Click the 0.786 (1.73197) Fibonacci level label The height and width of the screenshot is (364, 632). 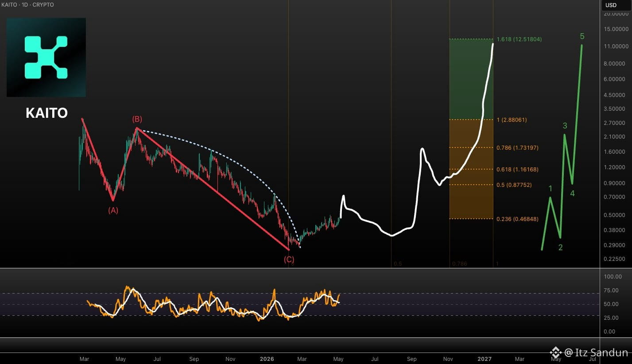coord(517,147)
